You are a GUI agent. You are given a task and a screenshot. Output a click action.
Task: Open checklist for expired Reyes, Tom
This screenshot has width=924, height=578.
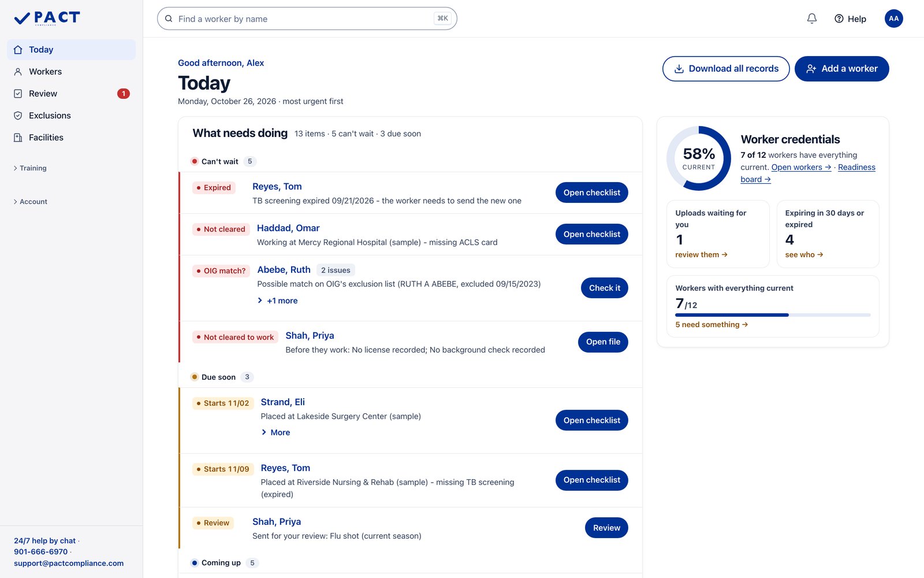click(x=591, y=192)
